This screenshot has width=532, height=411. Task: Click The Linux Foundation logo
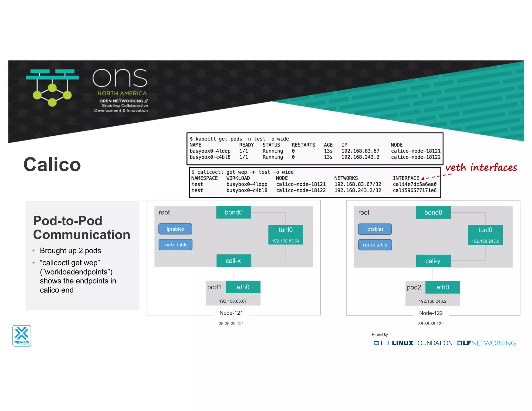(413, 343)
